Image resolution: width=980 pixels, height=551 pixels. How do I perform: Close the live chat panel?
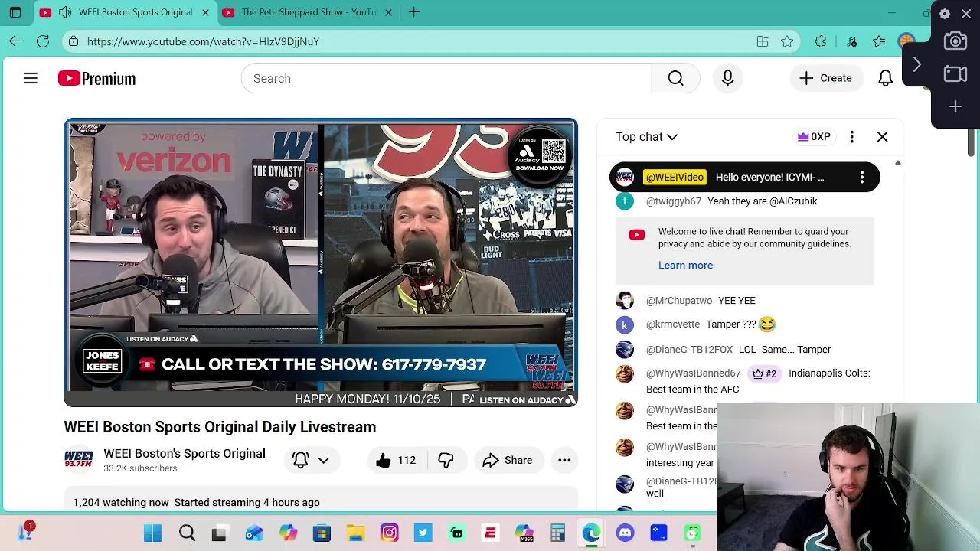coord(882,136)
